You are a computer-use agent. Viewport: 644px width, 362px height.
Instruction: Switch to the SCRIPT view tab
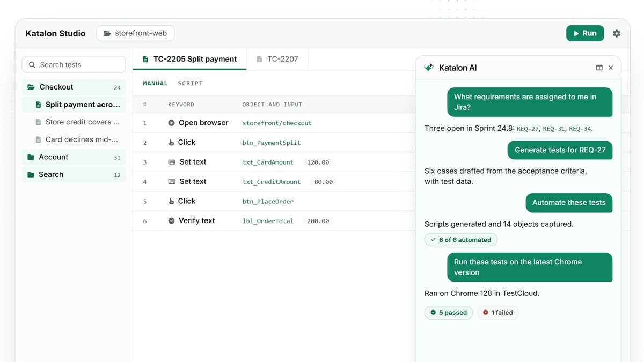[x=191, y=83]
